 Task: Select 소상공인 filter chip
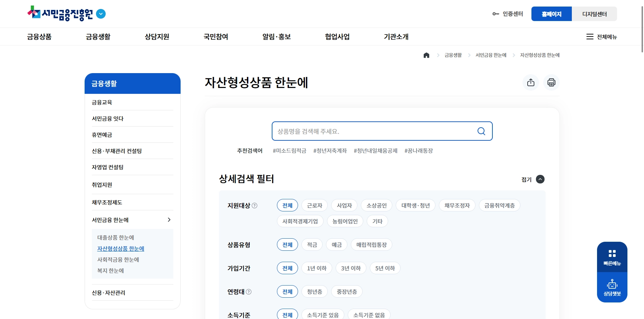(x=376, y=206)
